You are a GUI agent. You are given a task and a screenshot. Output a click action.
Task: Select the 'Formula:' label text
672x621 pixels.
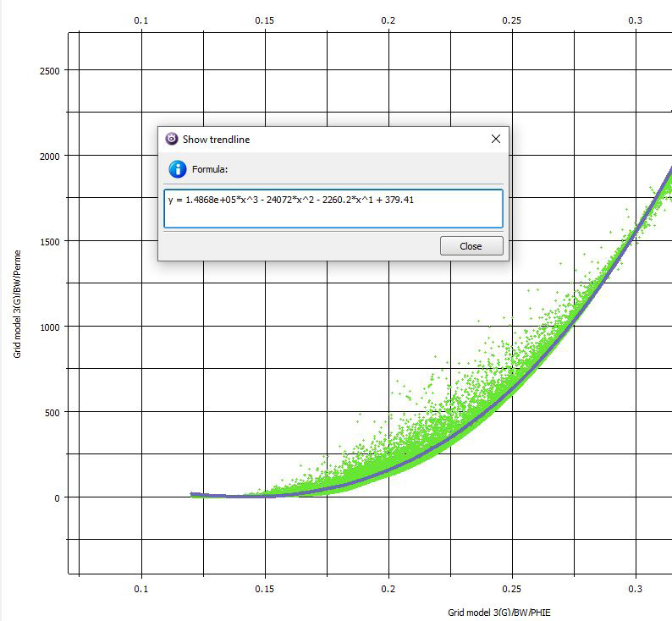[210, 169]
